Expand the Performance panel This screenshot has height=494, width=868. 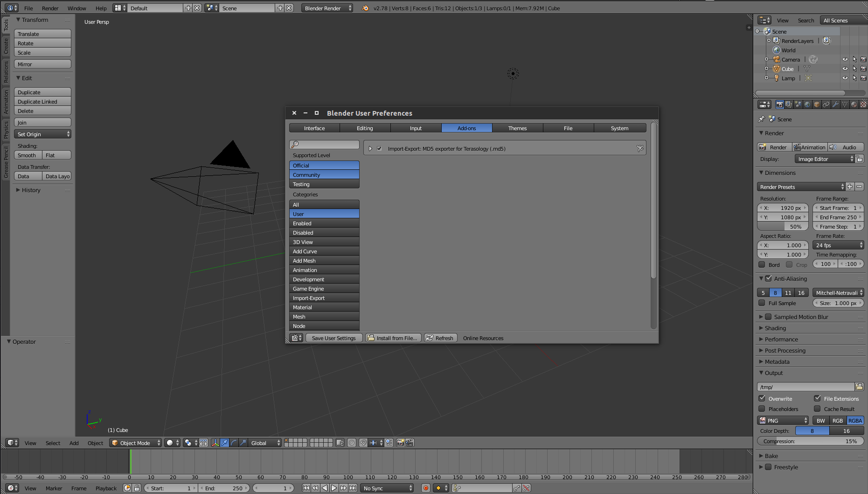(781, 339)
